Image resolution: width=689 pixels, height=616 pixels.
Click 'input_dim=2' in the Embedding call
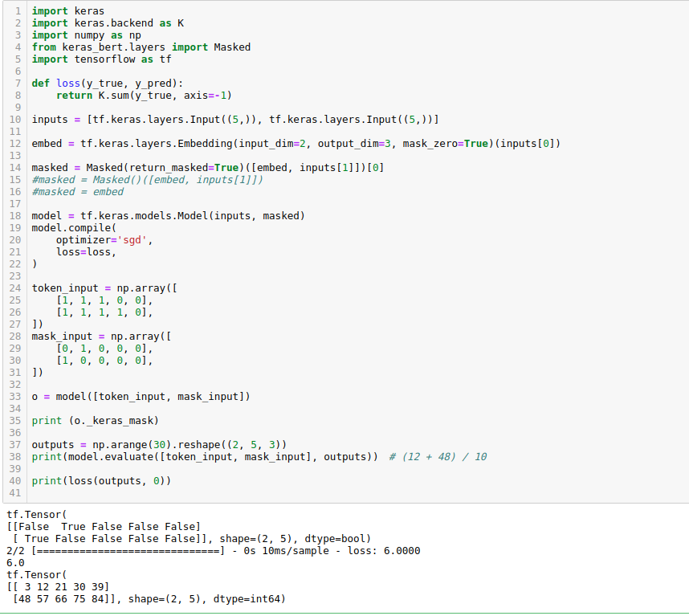[x=272, y=144]
